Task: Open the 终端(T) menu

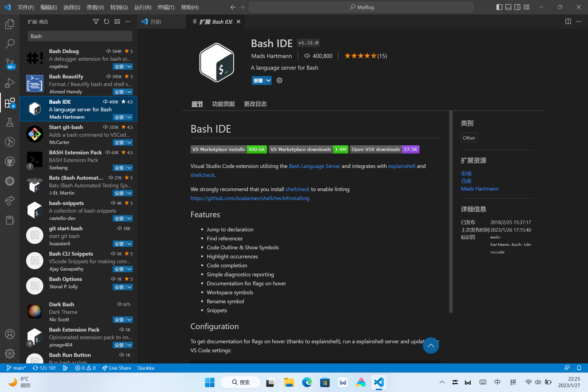Action: (166, 7)
